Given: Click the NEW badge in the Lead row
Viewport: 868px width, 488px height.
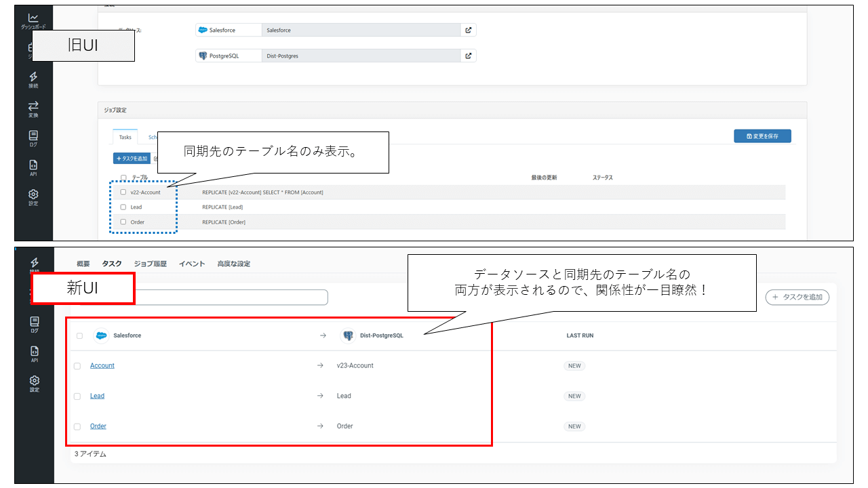Looking at the screenshot, I should pyautogui.click(x=574, y=396).
